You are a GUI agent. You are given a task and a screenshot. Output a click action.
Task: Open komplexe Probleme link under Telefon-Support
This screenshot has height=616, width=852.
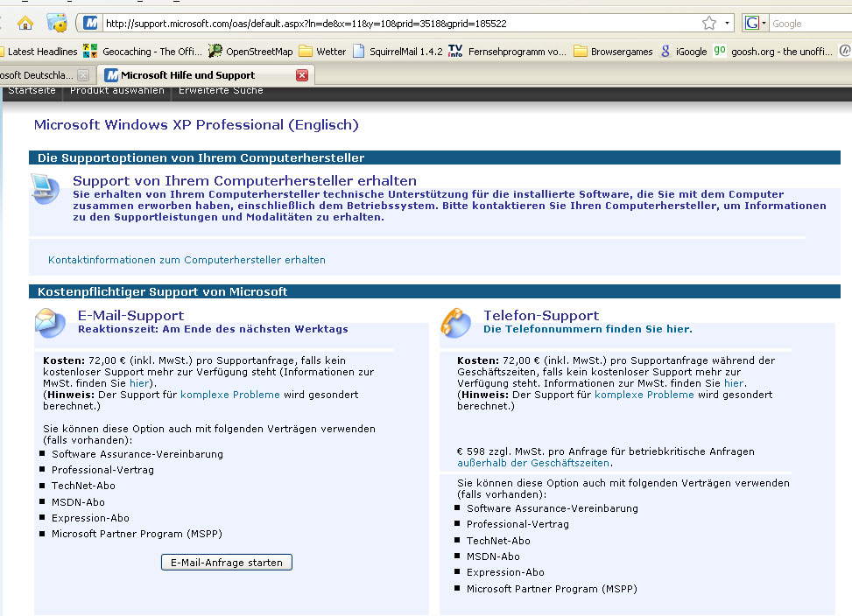[x=644, y=395]
